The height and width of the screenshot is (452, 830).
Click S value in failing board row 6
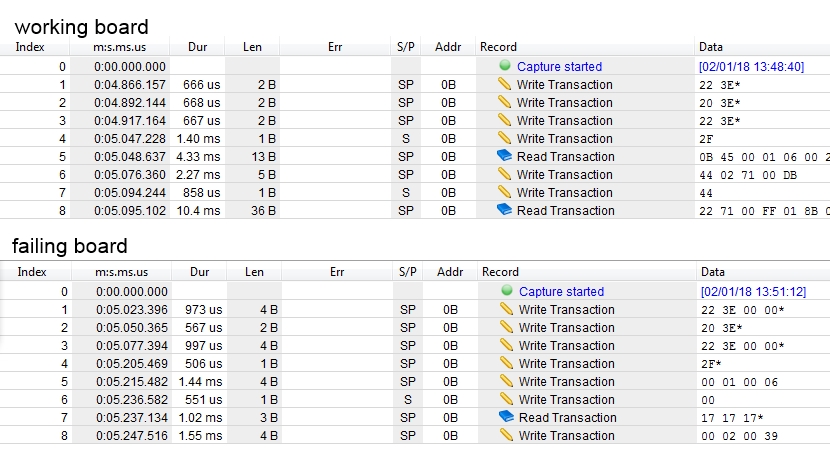click(408, 400)
